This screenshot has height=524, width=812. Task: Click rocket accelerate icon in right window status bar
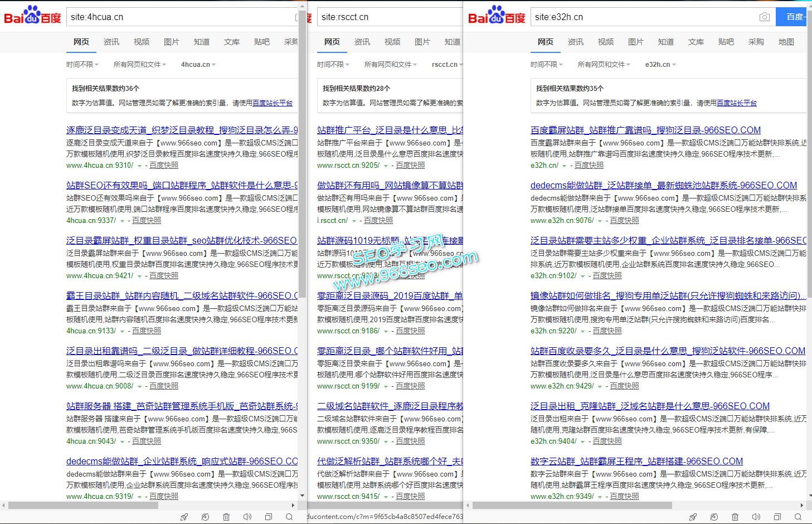(693, 517)
